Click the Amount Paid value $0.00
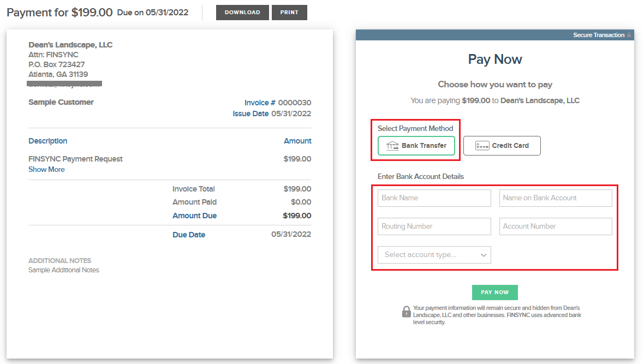The image size is (644, 364). (x=301, y=202)
